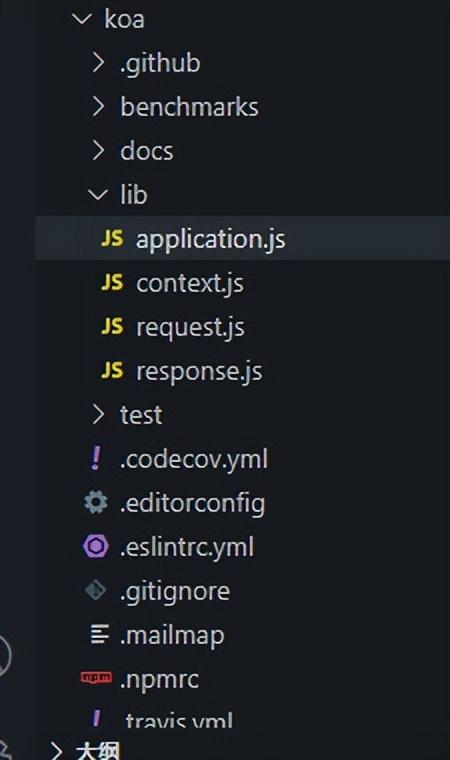
Task: Click the JS icon beside application.js
Action: (112, 238)
